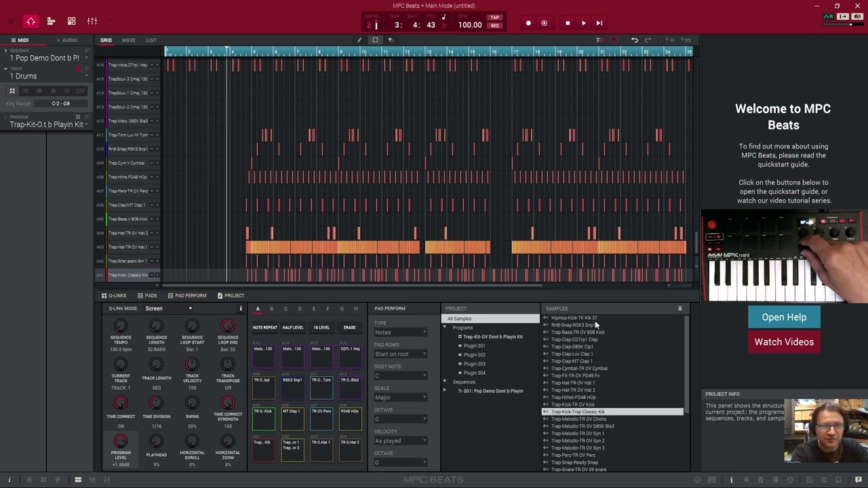The image size is (868, 488).
Task: Select the Trap-Kick-Trap Classic Kik sample
Action: [x=613, y=412]
